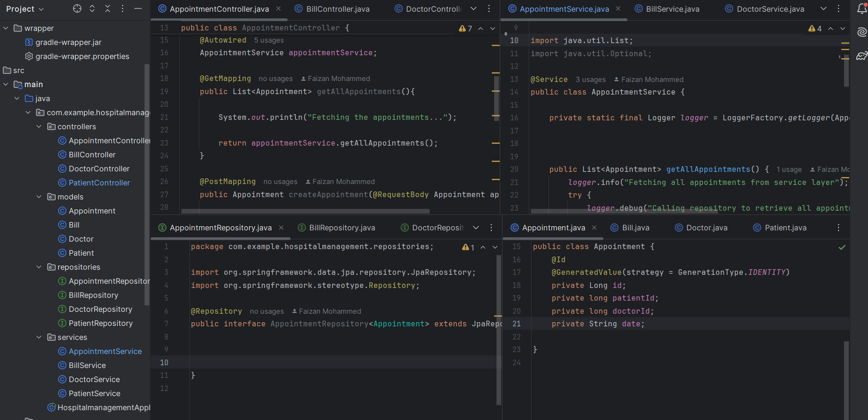Click the warnings indicator in AppointmentController editor

click(x=466, y=29)
